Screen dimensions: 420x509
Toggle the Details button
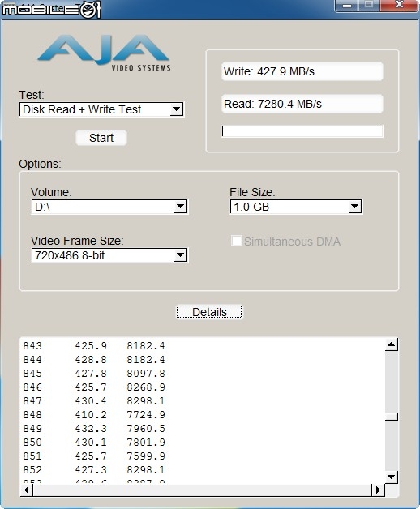pos(209,312)
